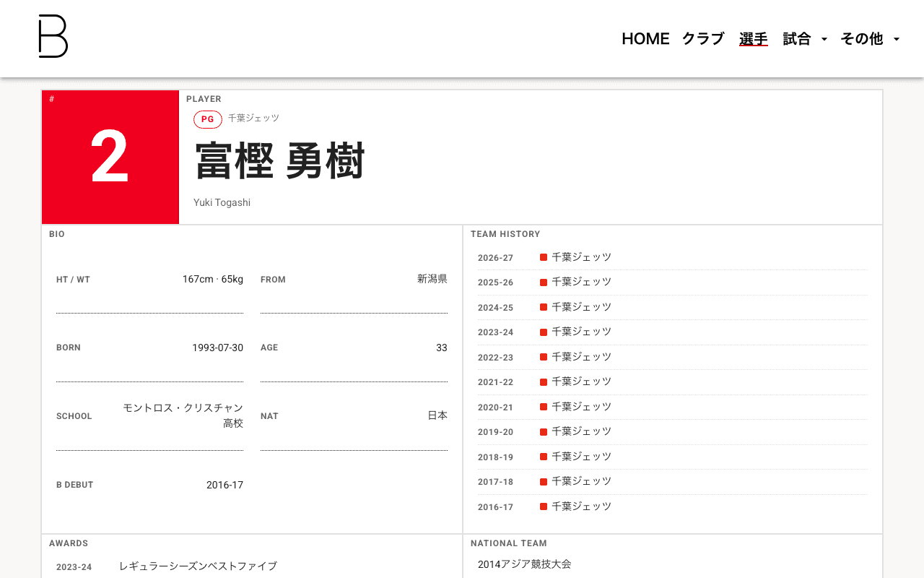Click the red team marker for 2022-23

click(x=544, y=357)
